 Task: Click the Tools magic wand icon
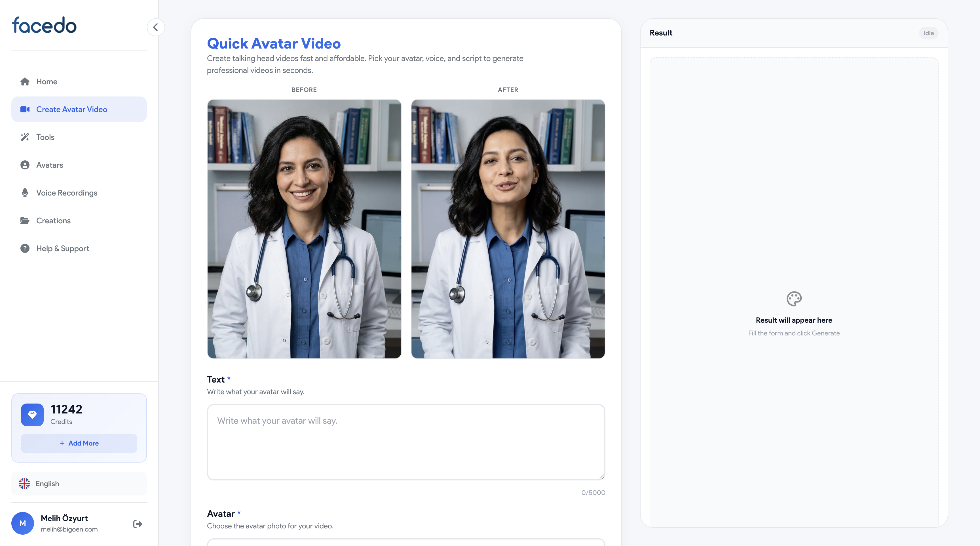coord(25,137)
